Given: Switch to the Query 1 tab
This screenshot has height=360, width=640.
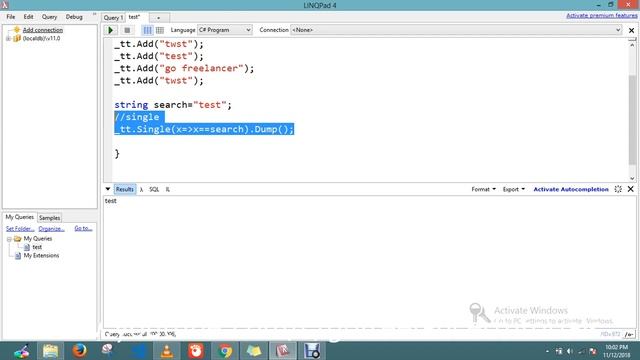Looking at the screenshot, I should pyautogui.click(x=113, y=18).
